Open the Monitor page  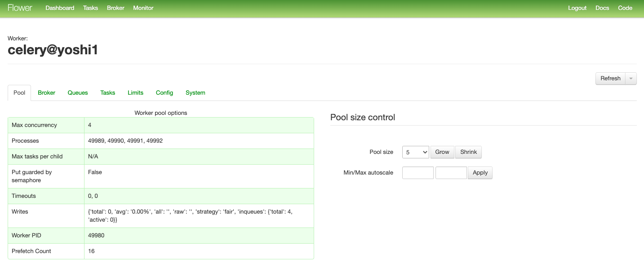point(143,8)
